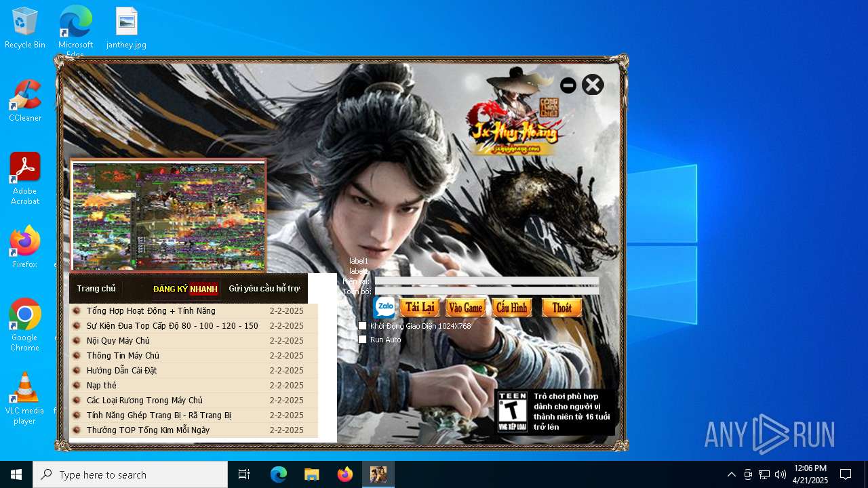The image size is (868, 488).
Task: Close the launcher with the round X icon
Action: [593, 85]
